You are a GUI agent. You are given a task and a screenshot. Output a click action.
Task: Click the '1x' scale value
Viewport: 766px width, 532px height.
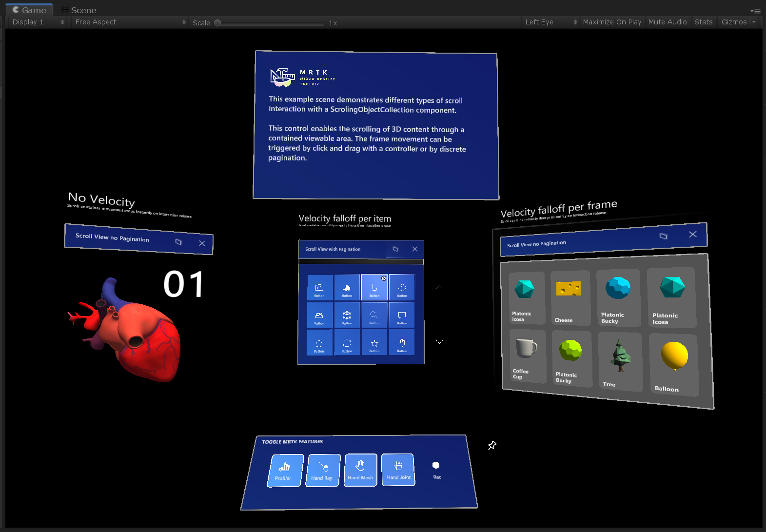pyautogui.click(x=333, y=23)
